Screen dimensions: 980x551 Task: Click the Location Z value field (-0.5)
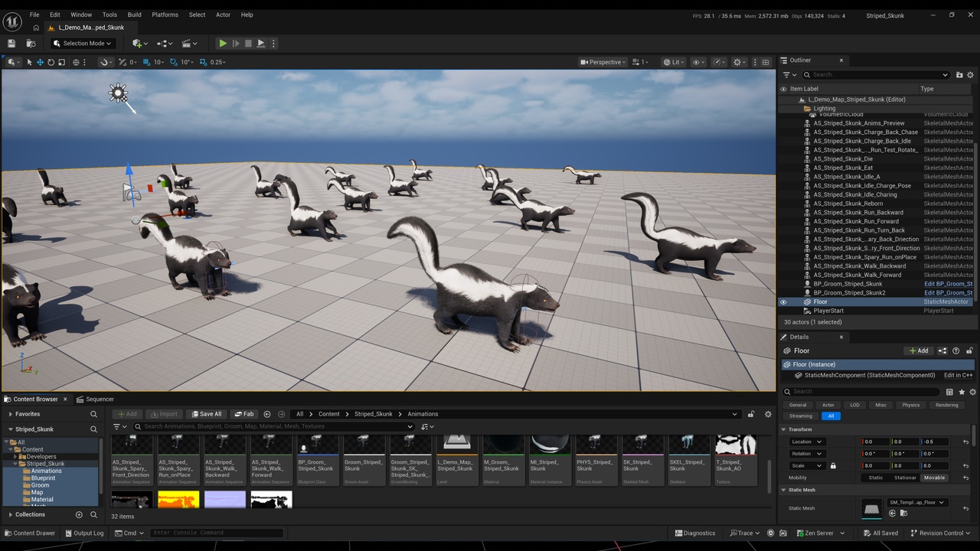935,442
